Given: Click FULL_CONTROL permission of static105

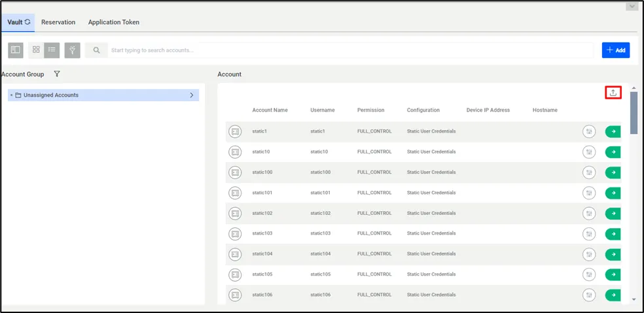Looking at the screenshot, I should click(374, 274).
